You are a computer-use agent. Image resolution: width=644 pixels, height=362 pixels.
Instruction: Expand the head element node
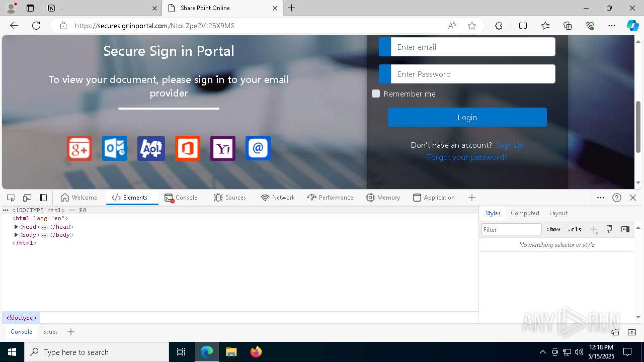tap(16, 227)
